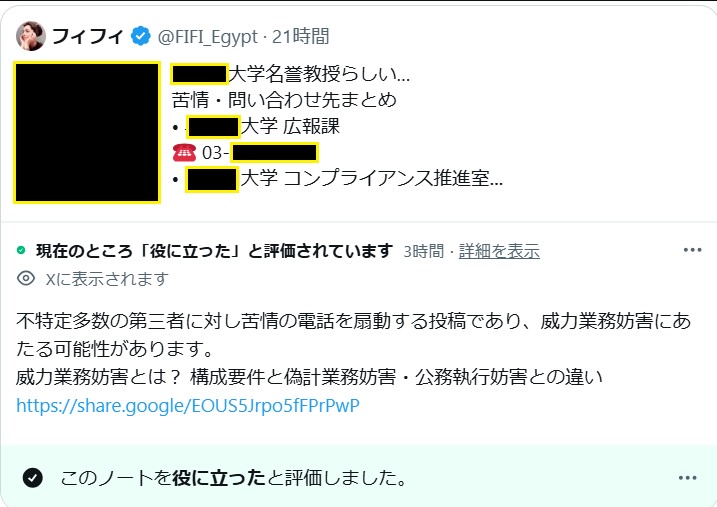
Task: Click the 苦情・問い合わせ先まとめ post text
Action: tap(284, 100)
